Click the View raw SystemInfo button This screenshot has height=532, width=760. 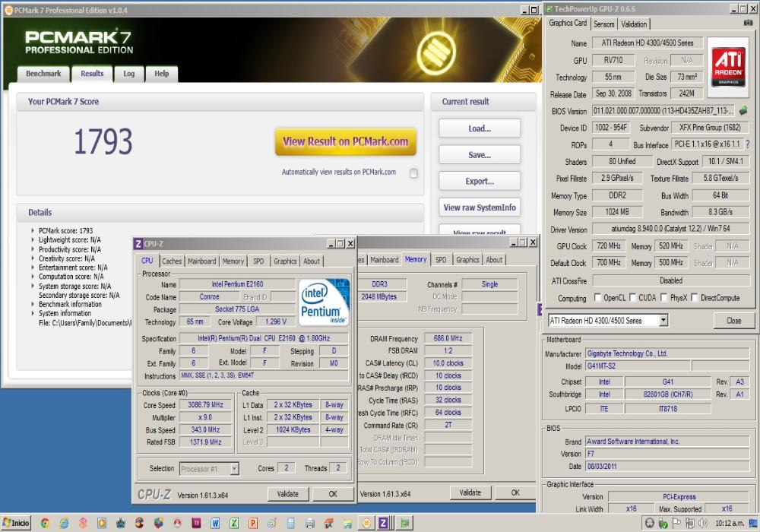click(x=480, y=207)
